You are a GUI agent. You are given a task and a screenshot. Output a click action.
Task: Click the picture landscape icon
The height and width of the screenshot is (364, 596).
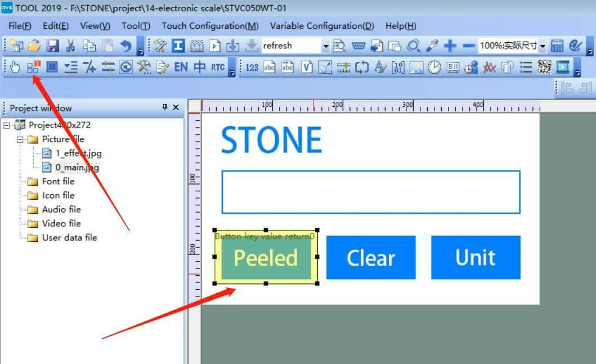pyautogui.click(x=416, y=68)
